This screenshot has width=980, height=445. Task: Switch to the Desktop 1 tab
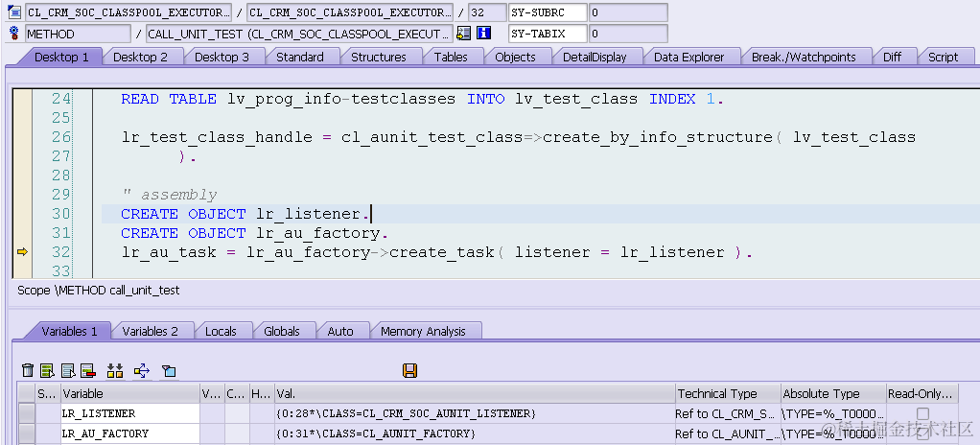[61, 57]
